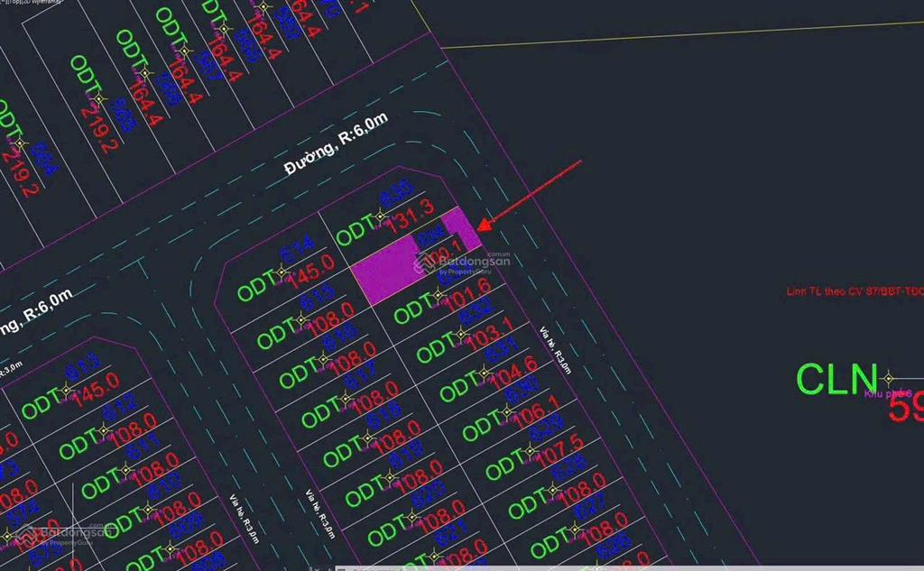Screen dimensions: 924x571
Task: Click the red 'Linh TL theo CV 87/BBT' note
Action: tap(855, 291)
